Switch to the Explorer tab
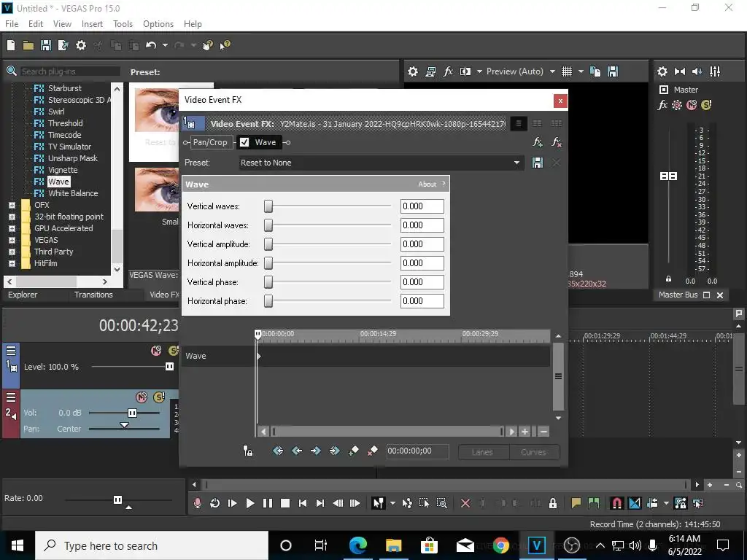 23,295
